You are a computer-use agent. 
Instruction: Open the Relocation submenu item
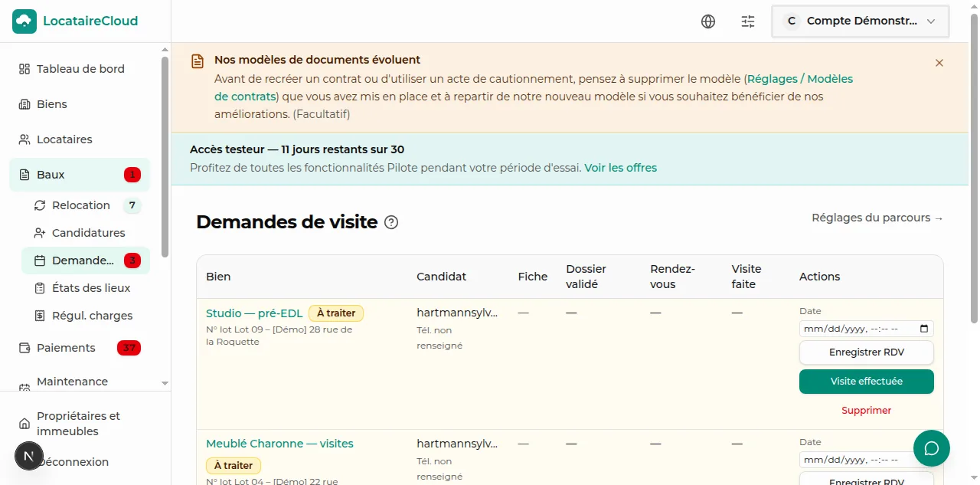[86, 205]
